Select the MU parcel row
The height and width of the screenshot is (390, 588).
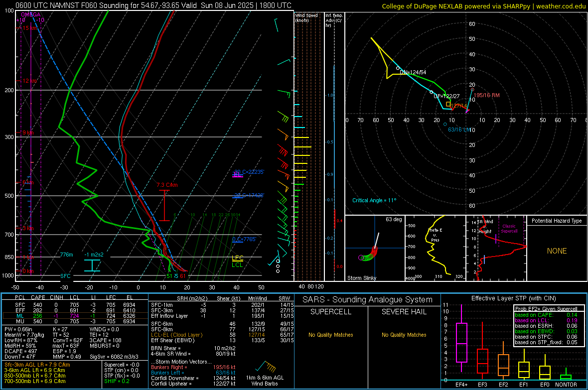[x=75, y=321]
